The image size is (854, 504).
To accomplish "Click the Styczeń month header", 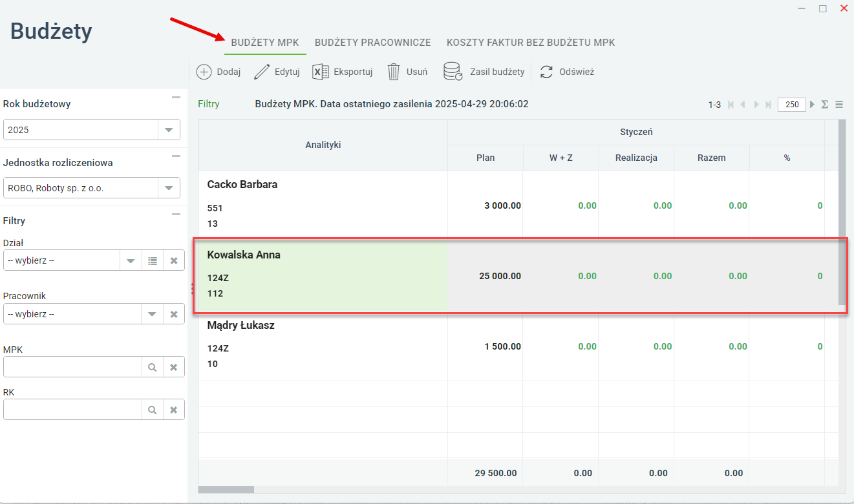I will (x=636, y=132).
